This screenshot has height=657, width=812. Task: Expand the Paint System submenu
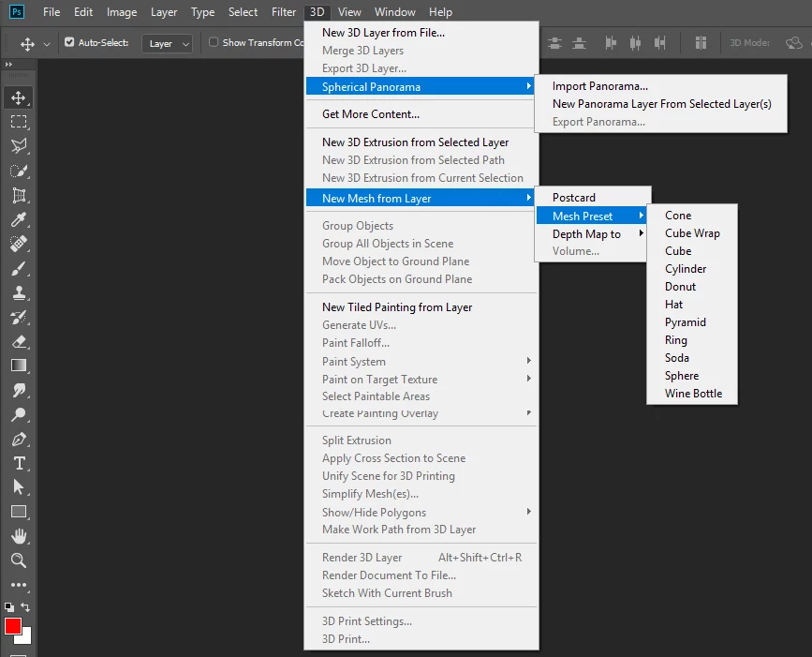pyautogui.click(x=420, y=362)
